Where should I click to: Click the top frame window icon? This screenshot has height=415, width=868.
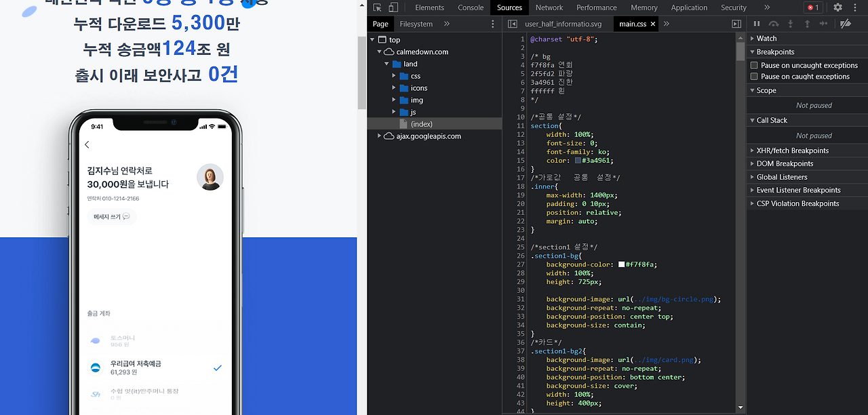click(382, 40)
